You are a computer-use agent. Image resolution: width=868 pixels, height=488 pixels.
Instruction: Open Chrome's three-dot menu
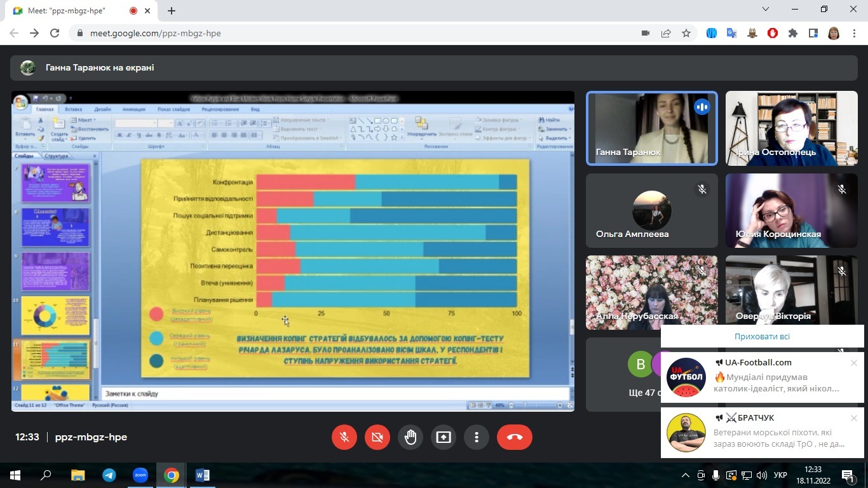tap(853, 33)
